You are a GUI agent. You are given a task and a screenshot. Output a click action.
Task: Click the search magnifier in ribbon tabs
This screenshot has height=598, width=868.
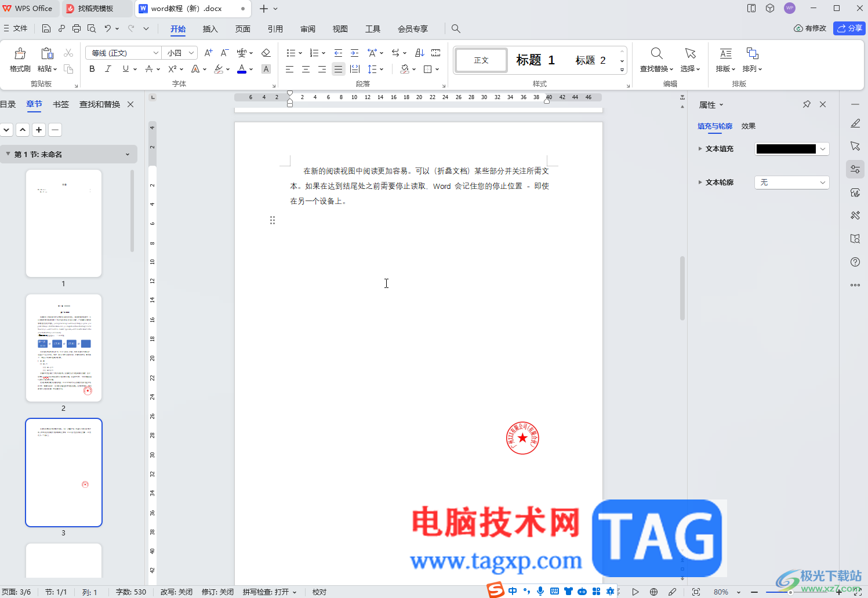coord(456,28)
